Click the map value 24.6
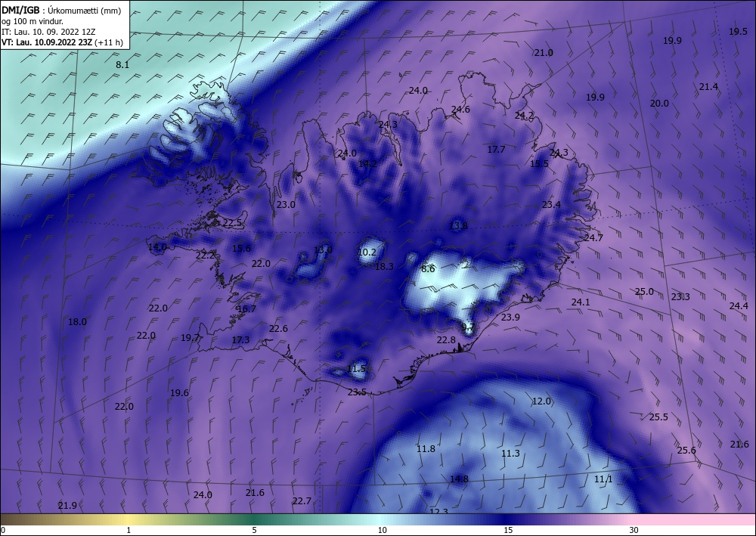Image resolution: width=756 pixels, height=536 pixels. click(460, 110)
